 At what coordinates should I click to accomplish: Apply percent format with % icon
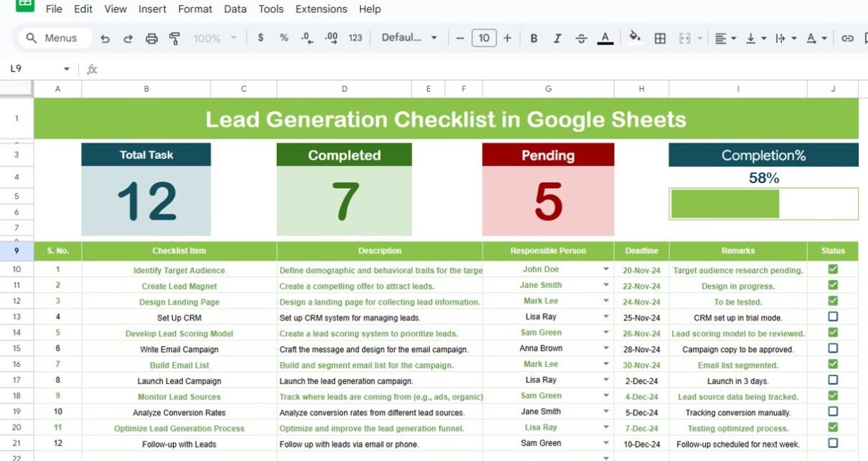click(x=284, y=38)
